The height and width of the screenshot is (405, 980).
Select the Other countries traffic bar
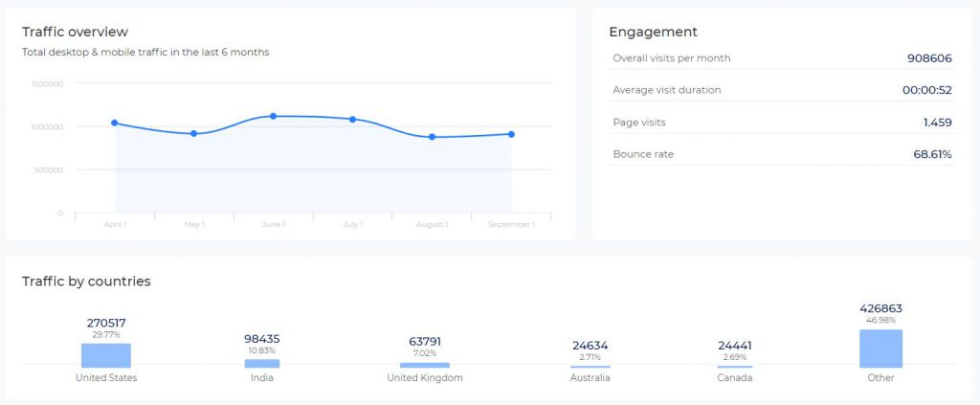(x=880, y=349)
